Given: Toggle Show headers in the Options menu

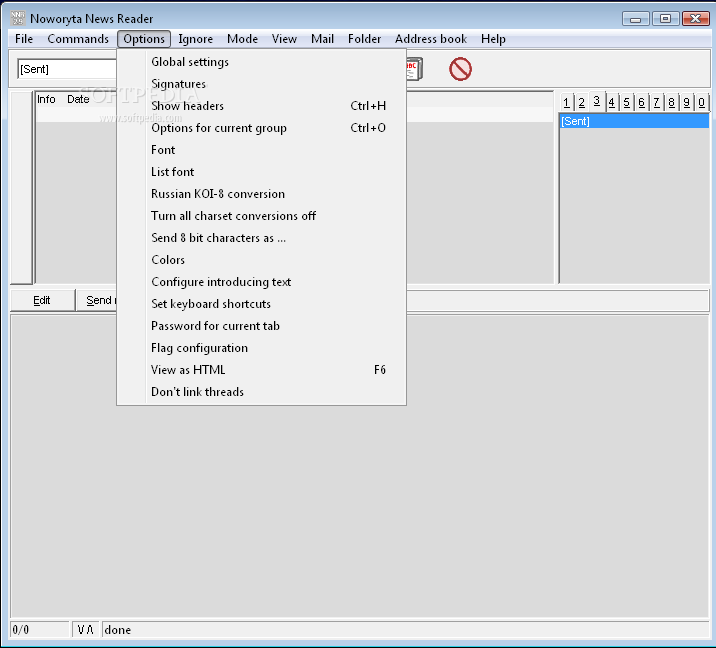Looking at the screenshot, I should click(262, 105).
